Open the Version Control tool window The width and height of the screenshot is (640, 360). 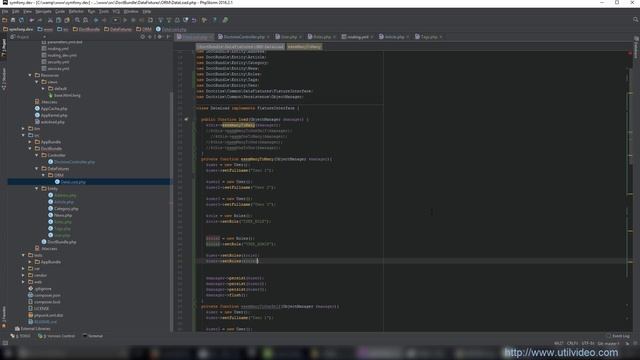tap(56, 336)
